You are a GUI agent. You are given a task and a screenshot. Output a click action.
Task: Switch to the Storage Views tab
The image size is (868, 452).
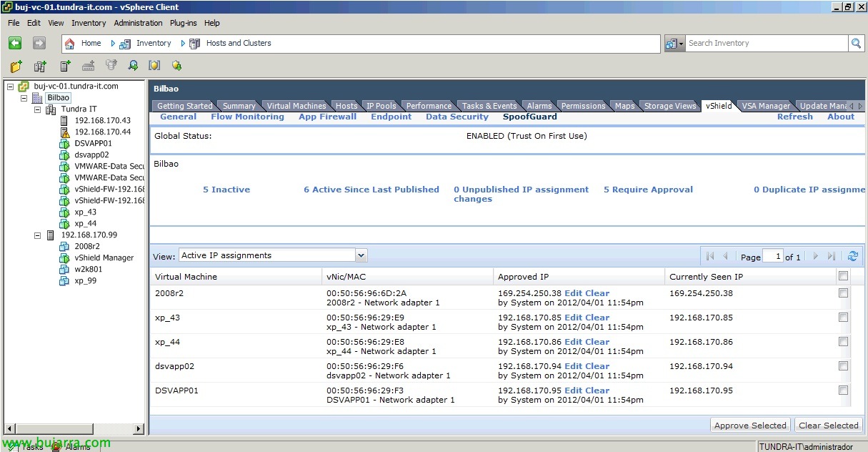coord(670,106)
